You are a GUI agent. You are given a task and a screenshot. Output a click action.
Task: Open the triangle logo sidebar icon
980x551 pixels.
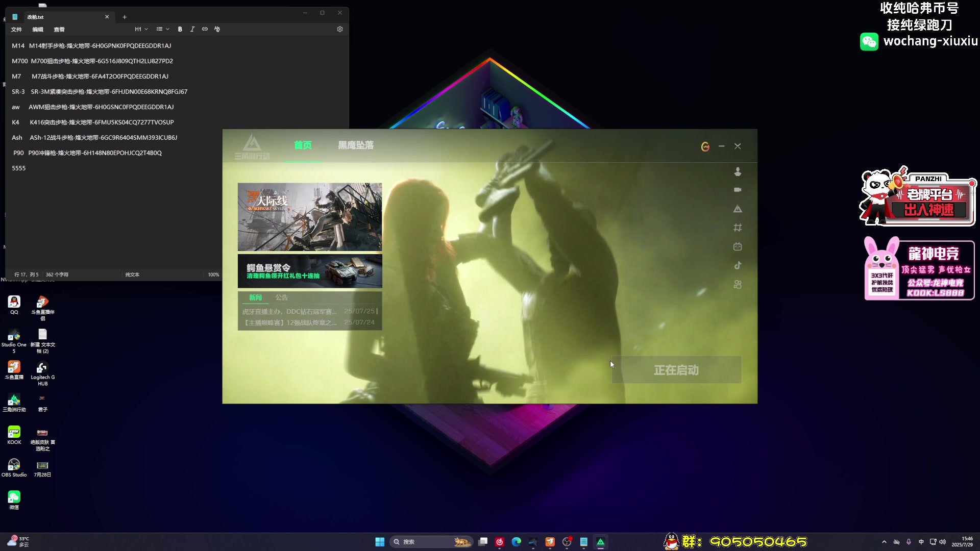(x=738, y=209)
